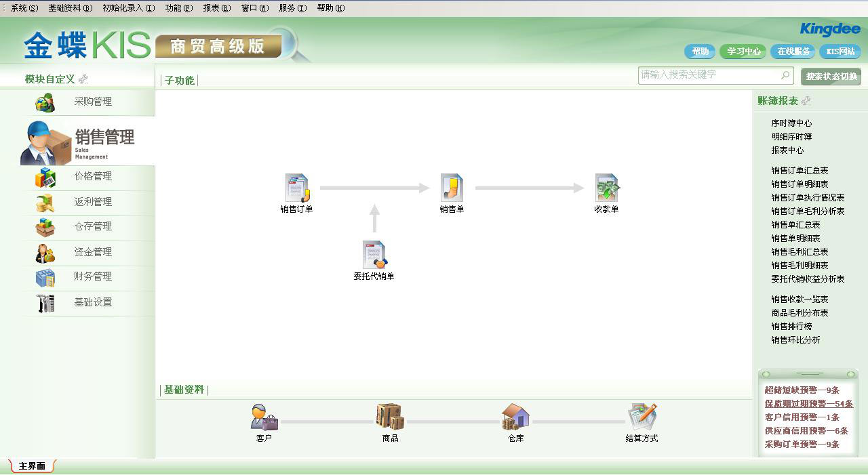The image size is (868, 475).
Task: Open the 销售毛利明细表 report
Action: pyautogui.click(x=800, y=266)
